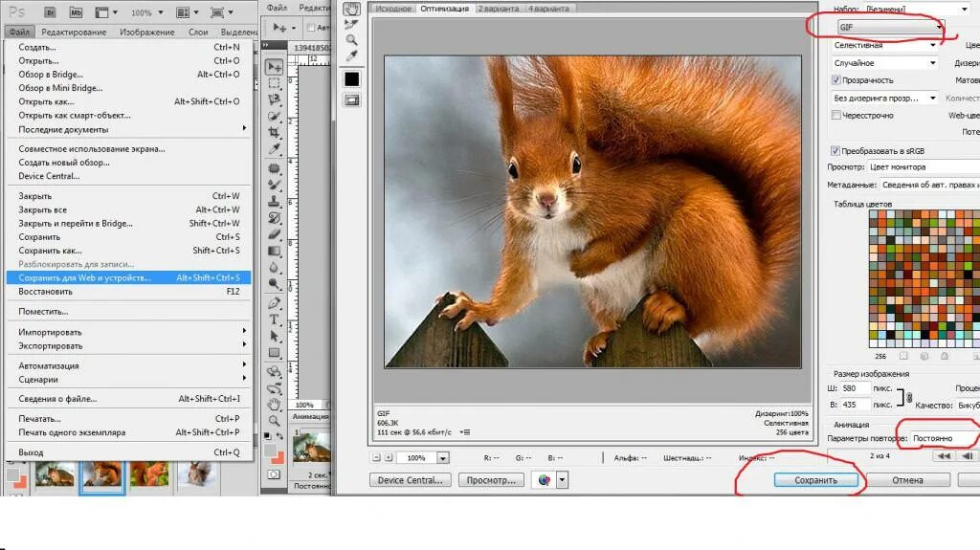The height and width of the screenshot is (550, 980).
Task: Toggle Quick Mask mode icon
Action: (x=274, y=474)
